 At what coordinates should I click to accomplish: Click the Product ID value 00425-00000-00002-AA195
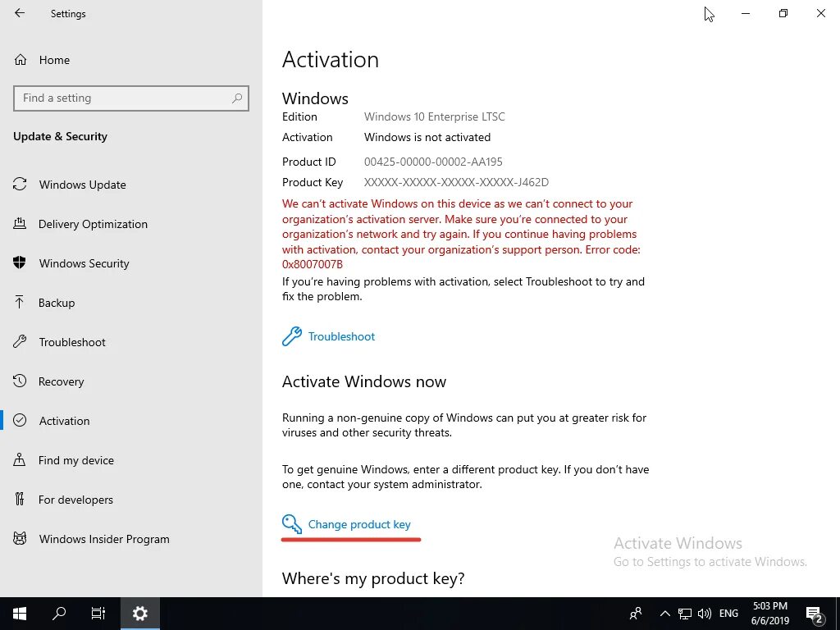(x=433, y=162)
